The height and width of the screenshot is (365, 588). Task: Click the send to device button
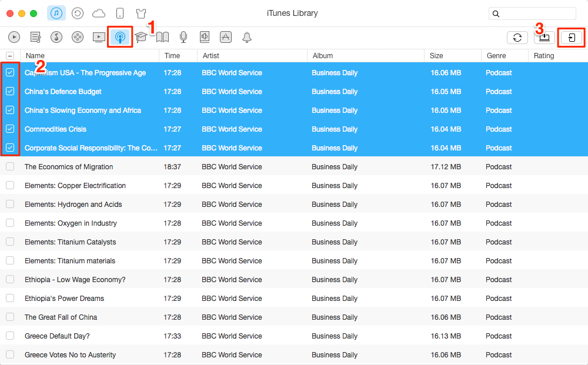pyautogui.click(x=572, y=38)
